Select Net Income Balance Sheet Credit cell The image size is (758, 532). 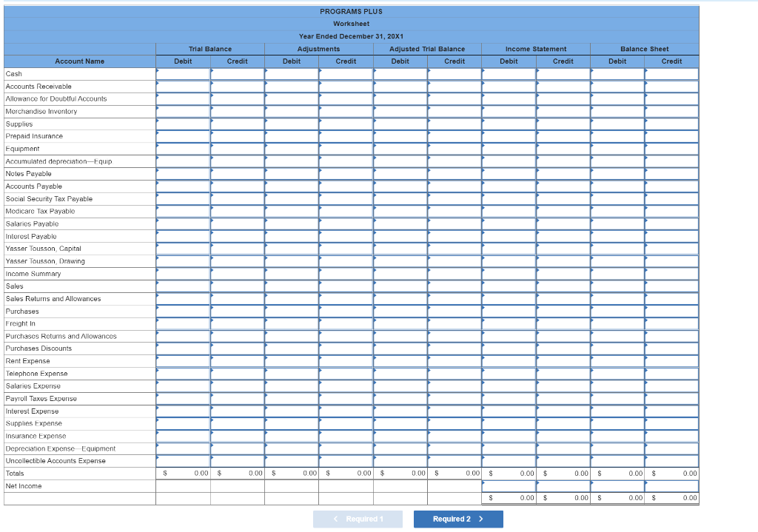tap(671, 486)
